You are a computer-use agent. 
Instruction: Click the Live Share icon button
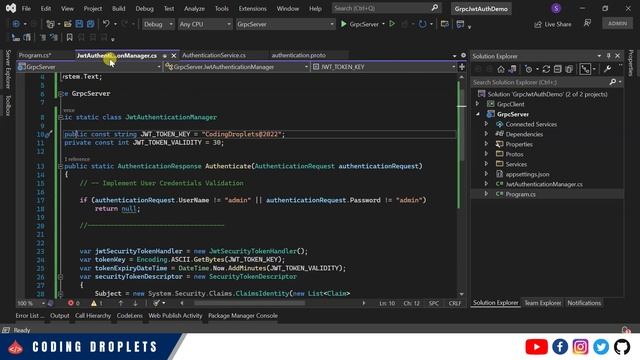(553, 24)
